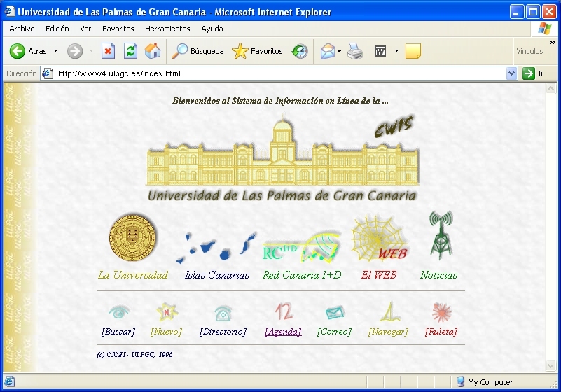Open the Vínculos links bar

click(x=529, y=51)
